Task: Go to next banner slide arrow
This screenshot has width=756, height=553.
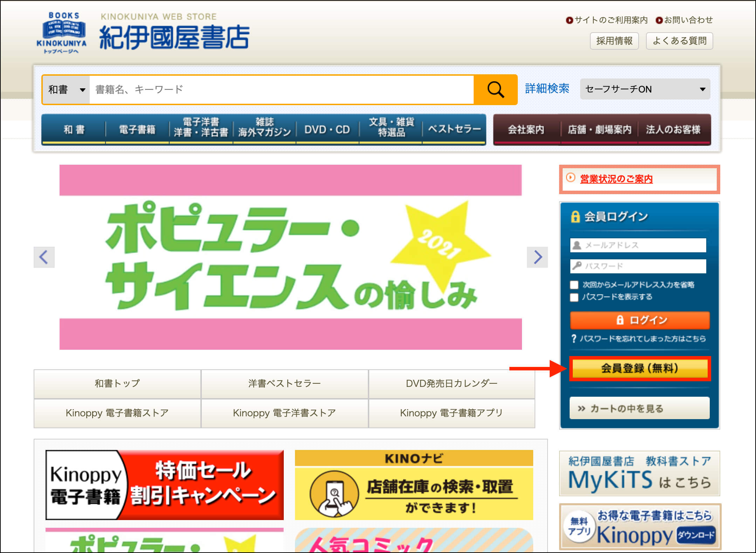Action: coord(537,257)
